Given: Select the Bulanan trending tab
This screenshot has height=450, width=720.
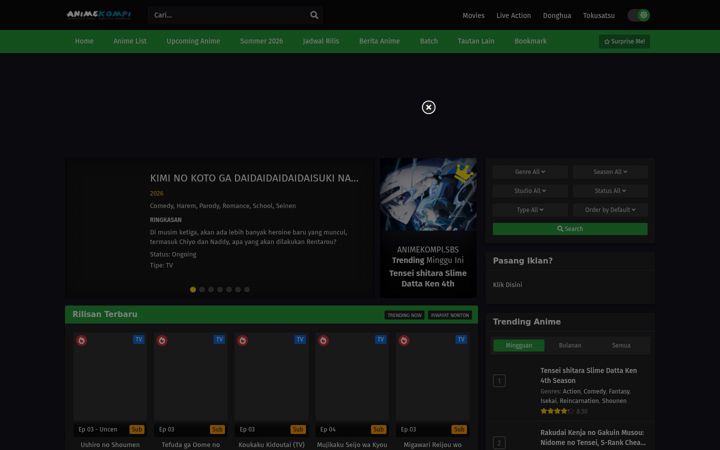Looking at the screenshot, I should coord(570,345).
